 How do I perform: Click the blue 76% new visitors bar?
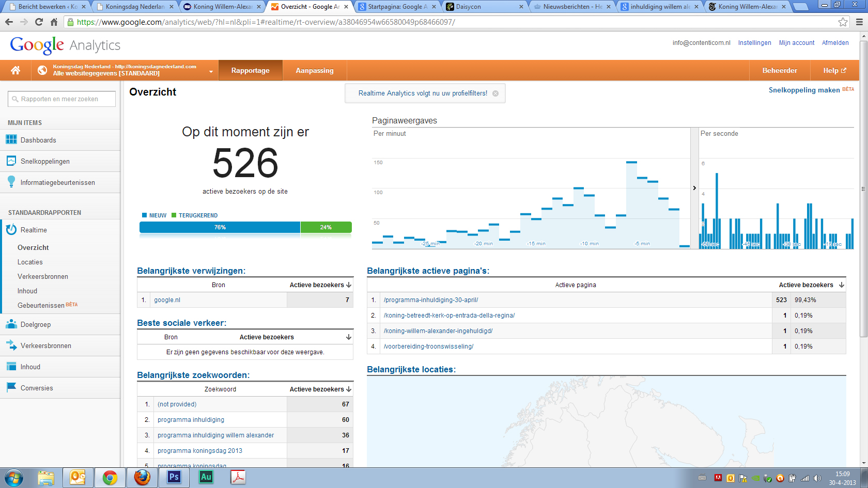point(220,227)
